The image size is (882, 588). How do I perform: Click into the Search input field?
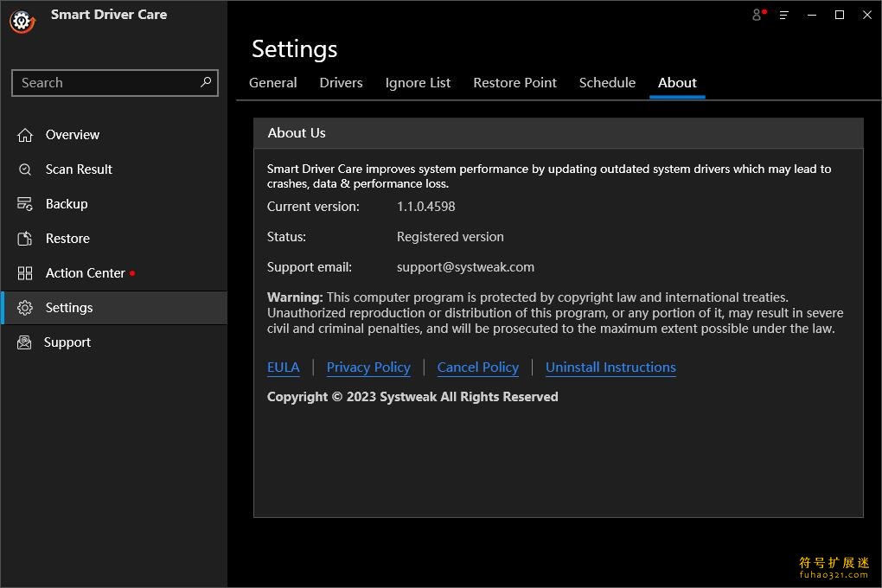pyautogui.click(x=115, y=83)
